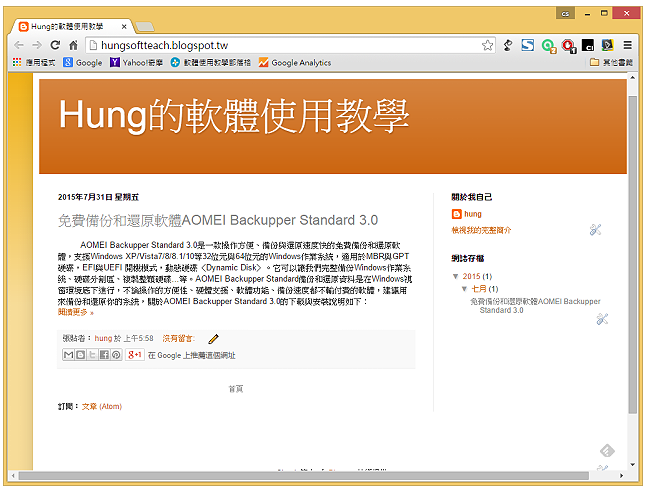Screen dimensions: 648x491
Task: Open the Atom feed subscription link
Action: (102, 407)
